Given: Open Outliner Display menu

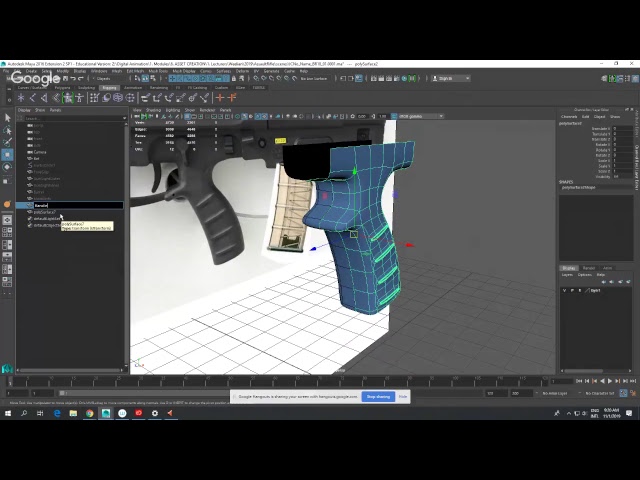Looking at the screenshot, I should [x=24, y=110].
